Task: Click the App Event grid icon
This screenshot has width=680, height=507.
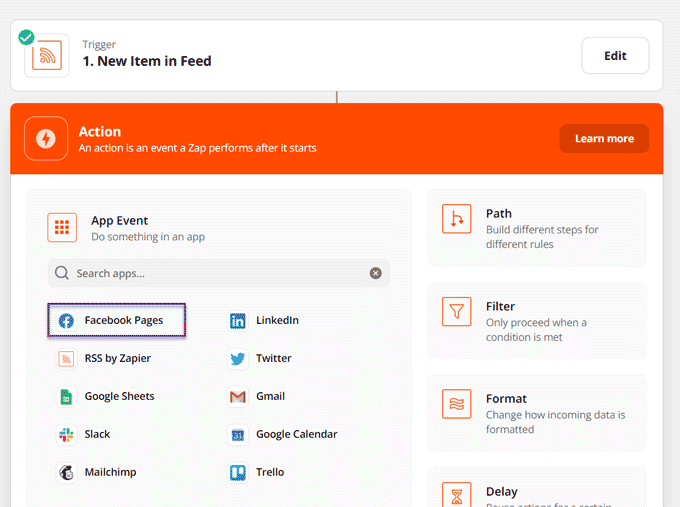Action: 62,227
